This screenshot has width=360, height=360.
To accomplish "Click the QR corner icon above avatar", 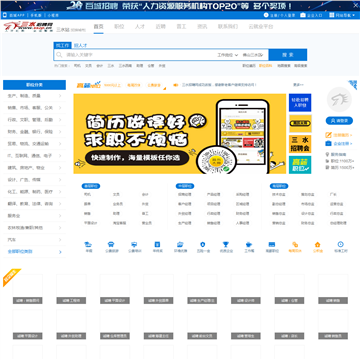I will coord(353,85).
